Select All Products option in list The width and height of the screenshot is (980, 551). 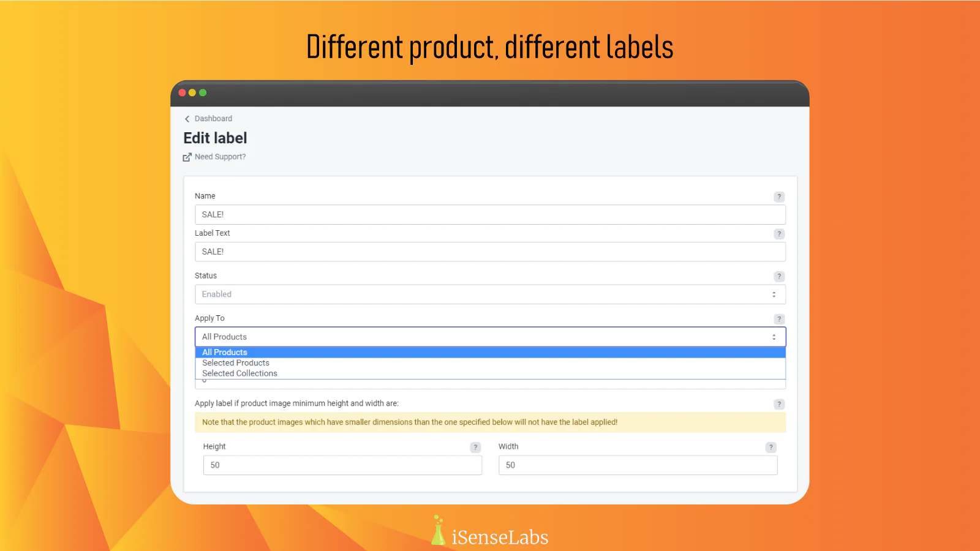click(225, 353)
